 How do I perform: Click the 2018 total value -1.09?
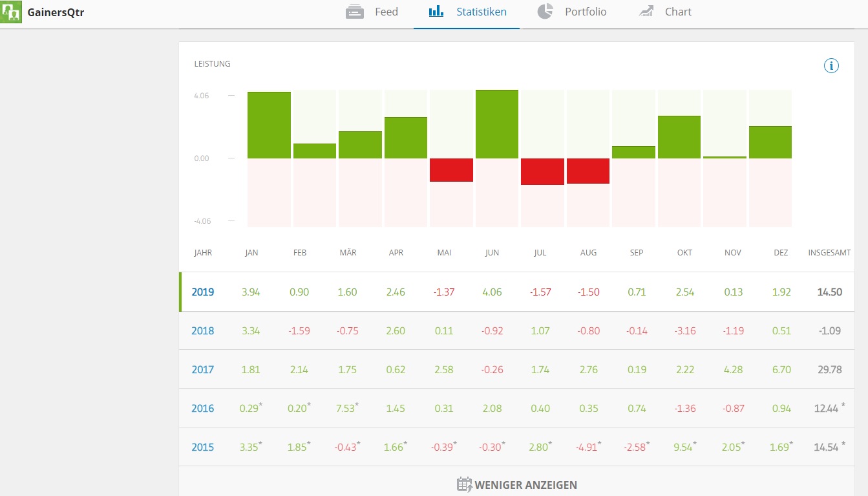click(x=829, y=330)
